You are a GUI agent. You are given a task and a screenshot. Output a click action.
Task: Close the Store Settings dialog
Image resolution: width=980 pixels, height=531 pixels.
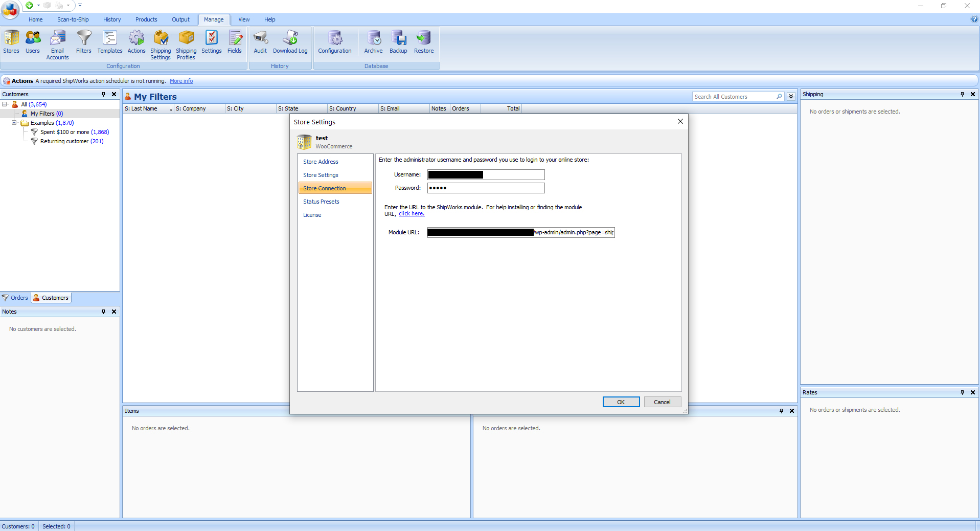click(680, 121)
